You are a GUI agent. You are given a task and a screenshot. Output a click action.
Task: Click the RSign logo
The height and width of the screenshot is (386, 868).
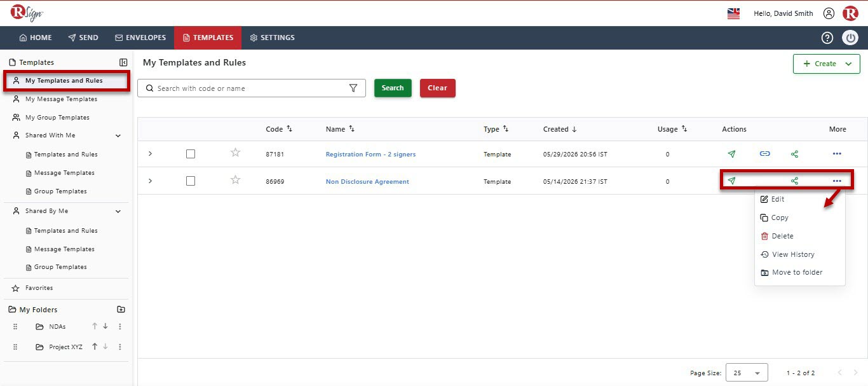(27, 13)
